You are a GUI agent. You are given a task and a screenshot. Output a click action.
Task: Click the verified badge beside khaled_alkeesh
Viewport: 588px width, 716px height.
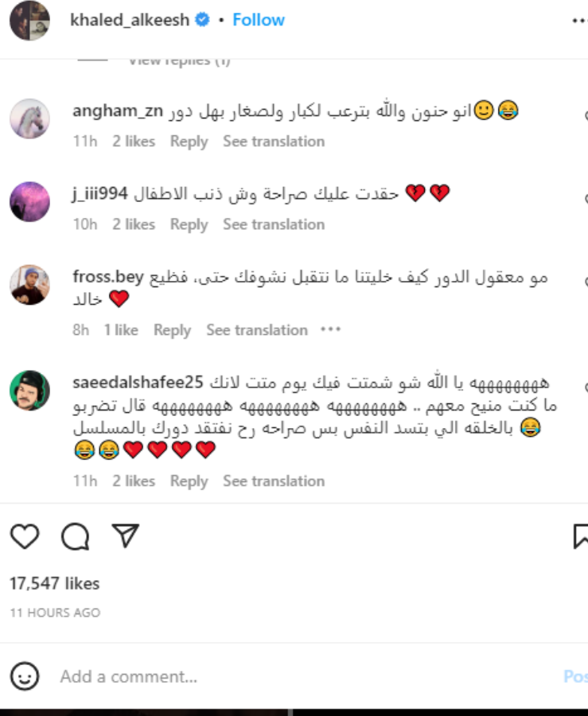click(202, 20)
